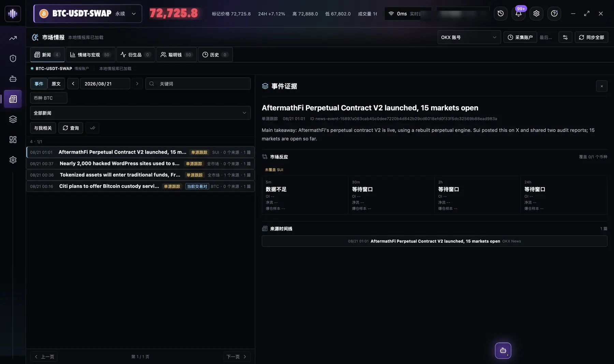Go to previous date with left chevron
This screenshot has width=614, height=364.
[x=73, y=84]
